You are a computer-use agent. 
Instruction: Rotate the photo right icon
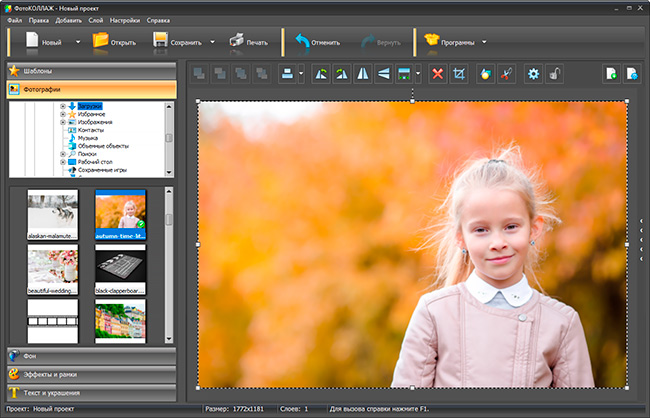pyautogui.click(x=342, y=74)
